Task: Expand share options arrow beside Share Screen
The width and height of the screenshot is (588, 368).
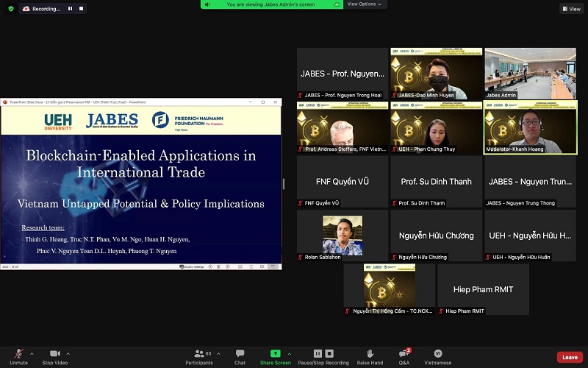Action: 289,354
